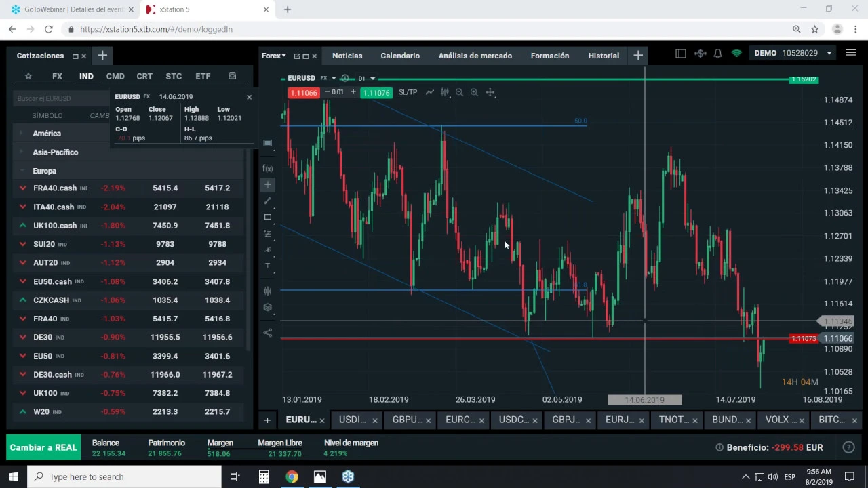Open the EURUSD symbol dropdown arrow
Image resolution: width=868 pixels, height=488 pixels.
pos(333,78)
